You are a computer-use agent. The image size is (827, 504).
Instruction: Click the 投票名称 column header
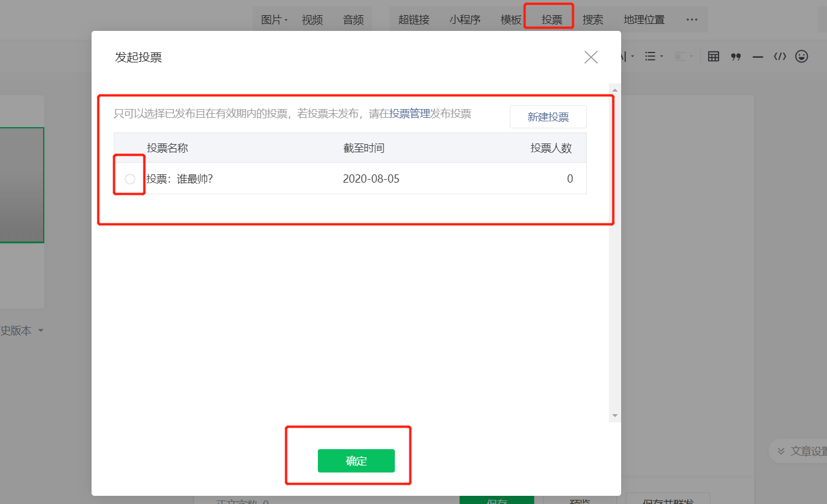coord(167,148)
